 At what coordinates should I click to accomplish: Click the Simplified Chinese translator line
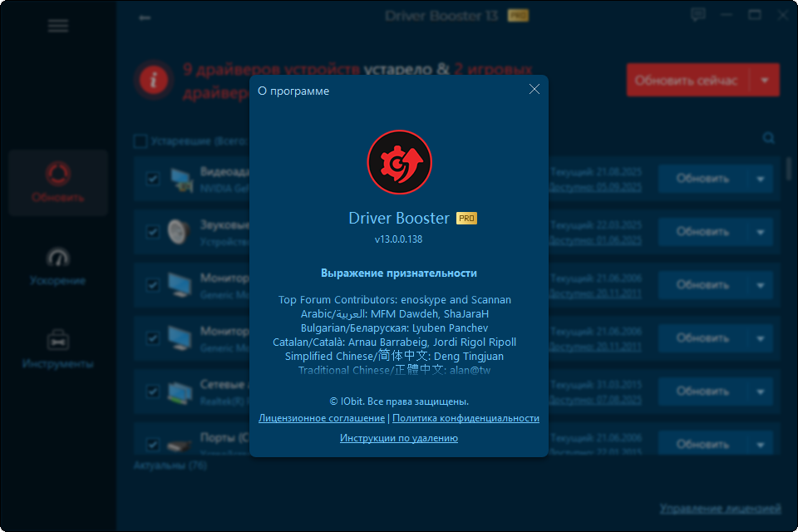click(394, 356)
